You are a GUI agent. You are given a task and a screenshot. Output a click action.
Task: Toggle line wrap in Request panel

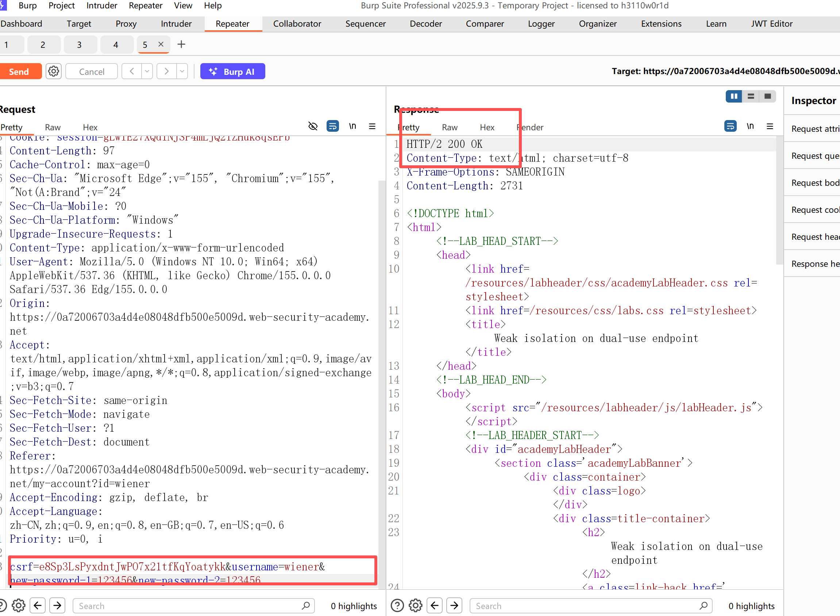pos(332,126)
